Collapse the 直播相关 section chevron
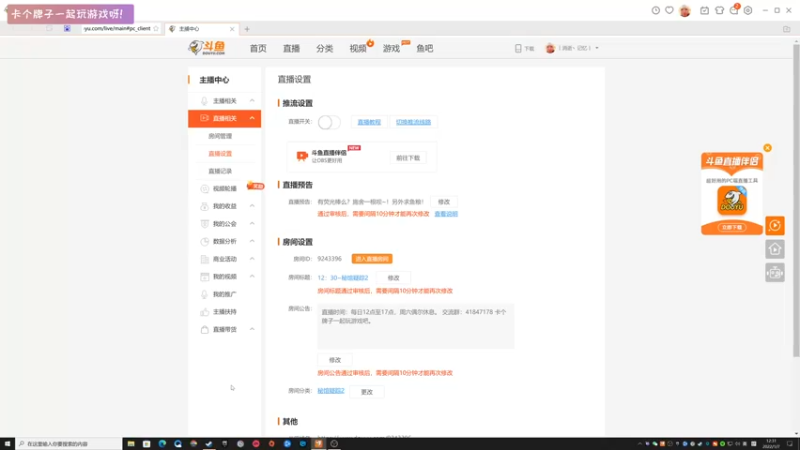Screen dimensions: 800x450 pyautogui.click(x=252, y=118)
